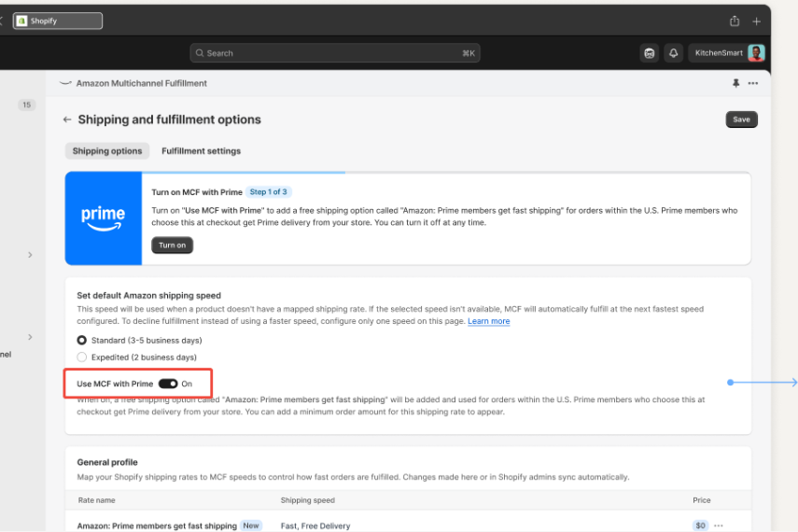Click the Fast, Free Delivery speed cell
The image size is (798, 532).
coord(315,525)
